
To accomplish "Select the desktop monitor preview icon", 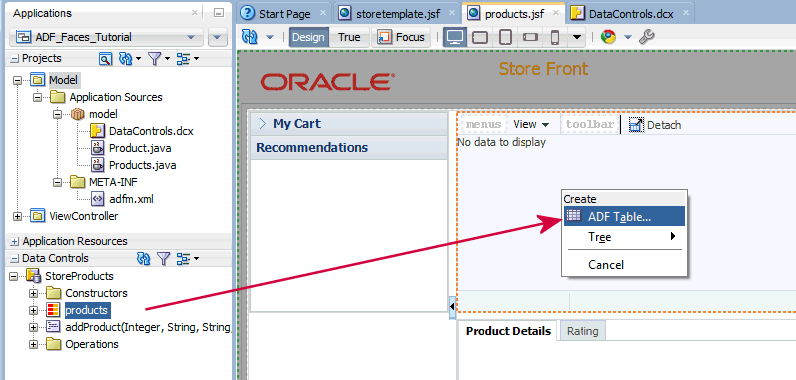I will [455, 37].
